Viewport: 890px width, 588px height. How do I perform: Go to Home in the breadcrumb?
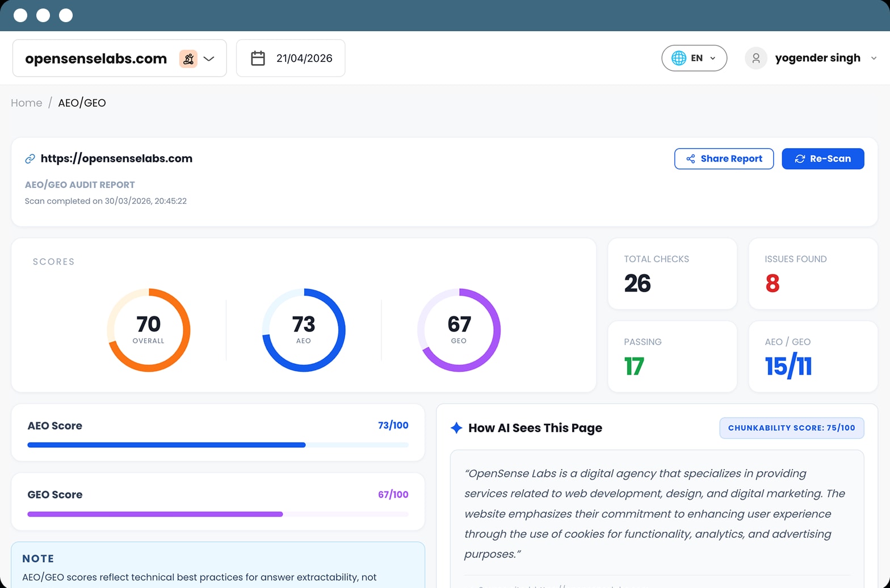tap(27, 103)
